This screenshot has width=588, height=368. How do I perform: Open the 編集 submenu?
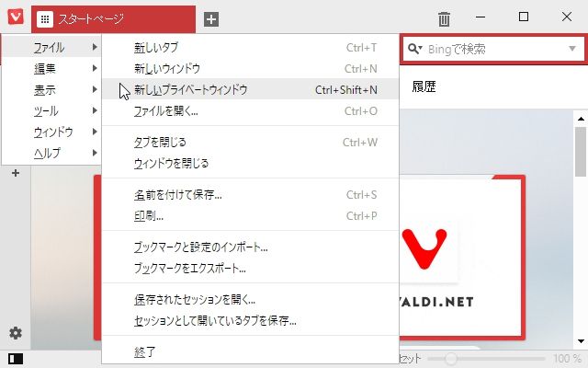(51, 68)
